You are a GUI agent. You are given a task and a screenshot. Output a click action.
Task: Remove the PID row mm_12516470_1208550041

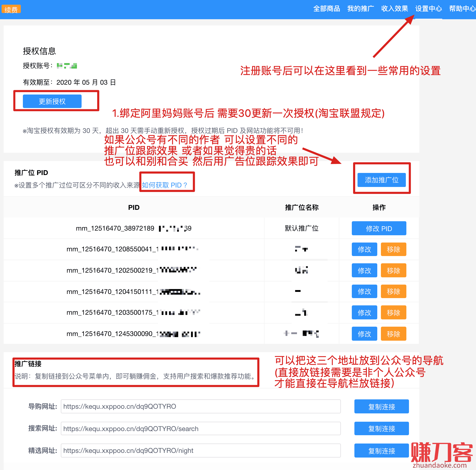(393, 250)
